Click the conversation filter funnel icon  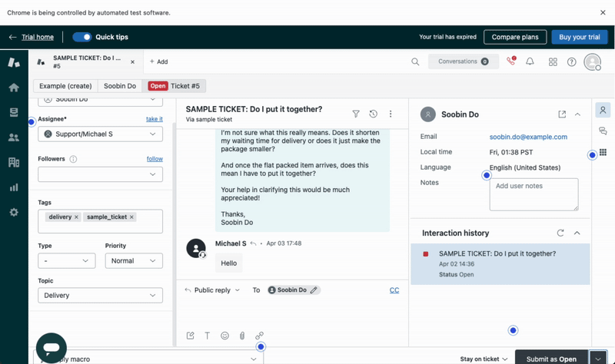coord(356,114)
